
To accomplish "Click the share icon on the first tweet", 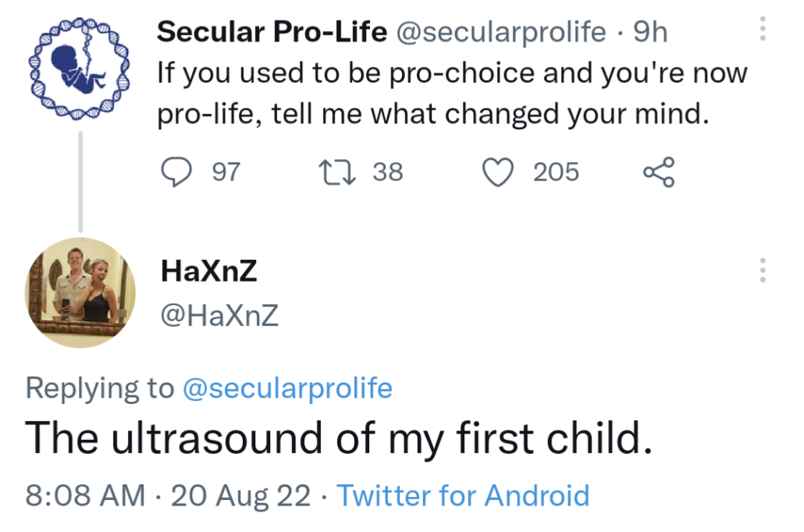I will click(658, 172).
